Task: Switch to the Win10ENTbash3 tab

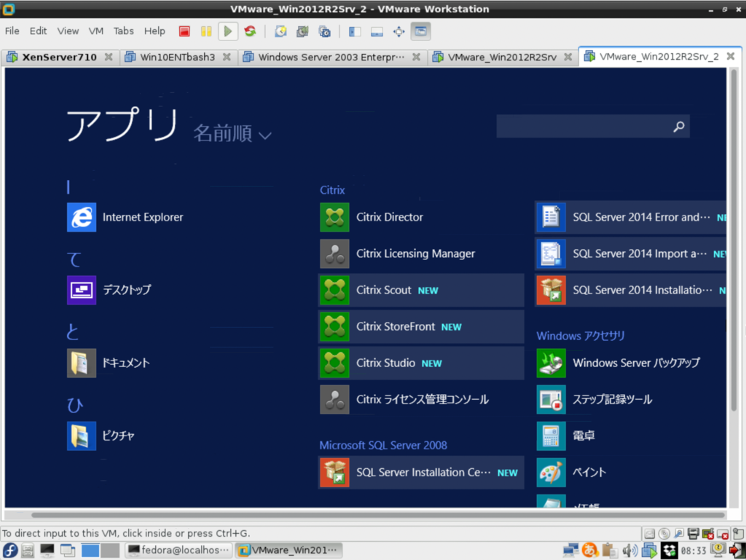Action: (177, 57)
